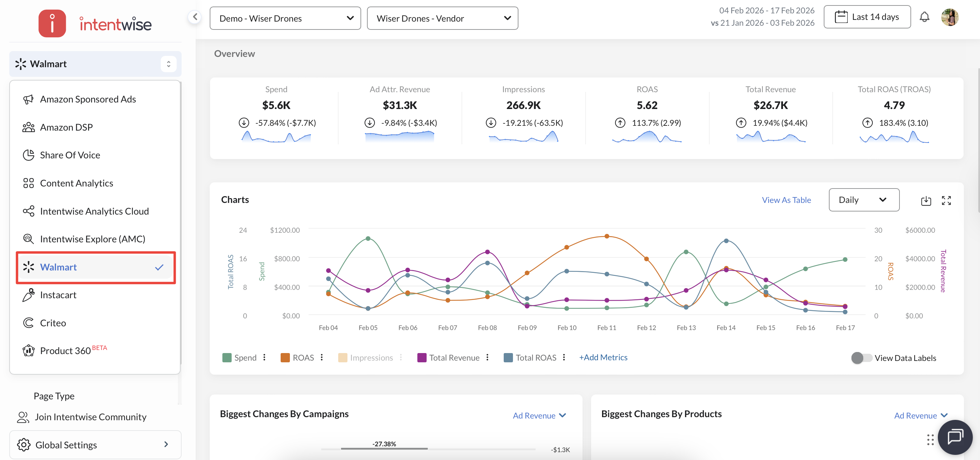Click the ROAS orange color swatch

285,358
